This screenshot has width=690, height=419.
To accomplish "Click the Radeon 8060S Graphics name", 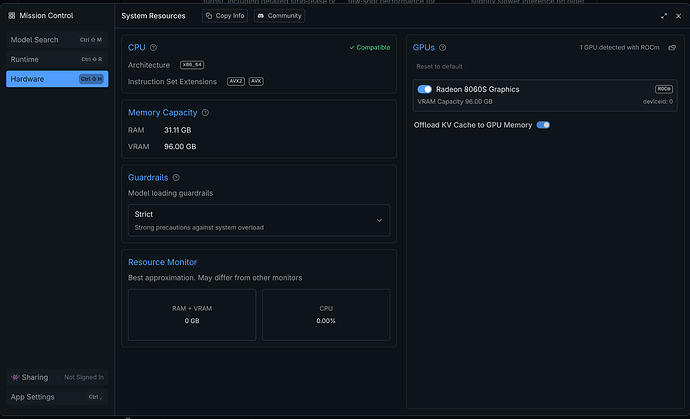I will pos(477,89).
